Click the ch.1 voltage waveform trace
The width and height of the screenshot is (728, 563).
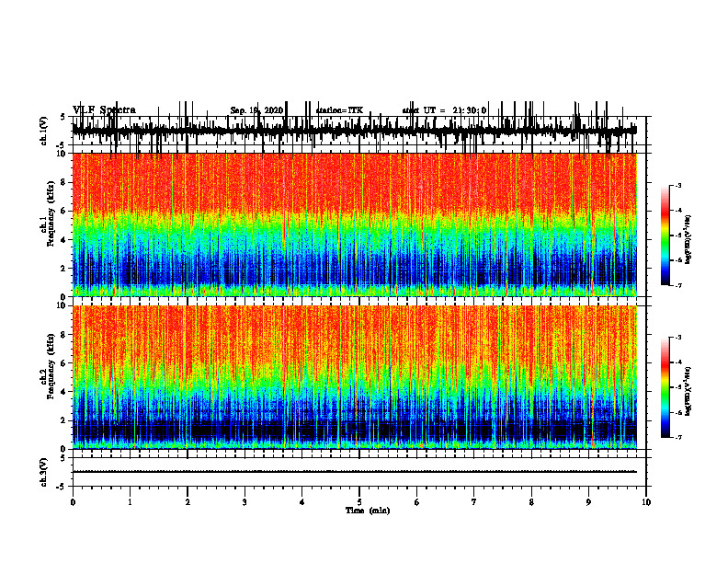354,130
